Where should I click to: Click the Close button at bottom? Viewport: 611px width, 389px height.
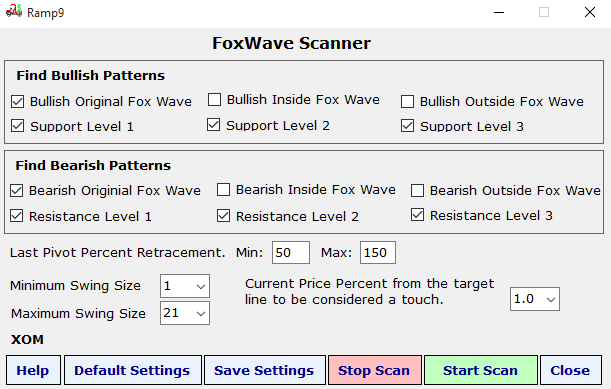click(x=570, y=370)
